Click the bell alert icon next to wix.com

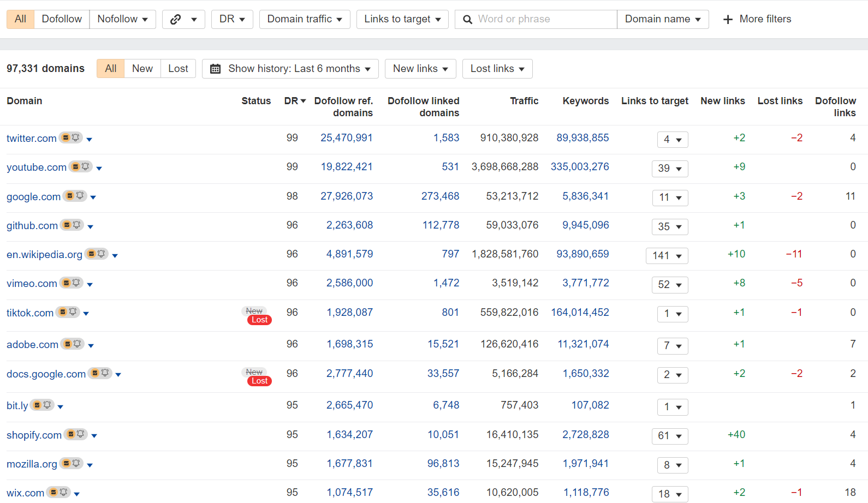click(x=64, y=492)
